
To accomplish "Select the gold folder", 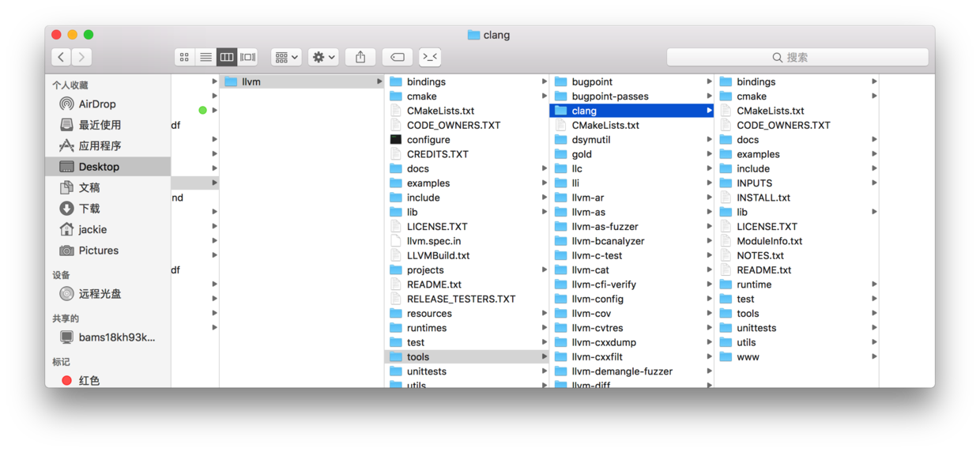I will (631, 154).
